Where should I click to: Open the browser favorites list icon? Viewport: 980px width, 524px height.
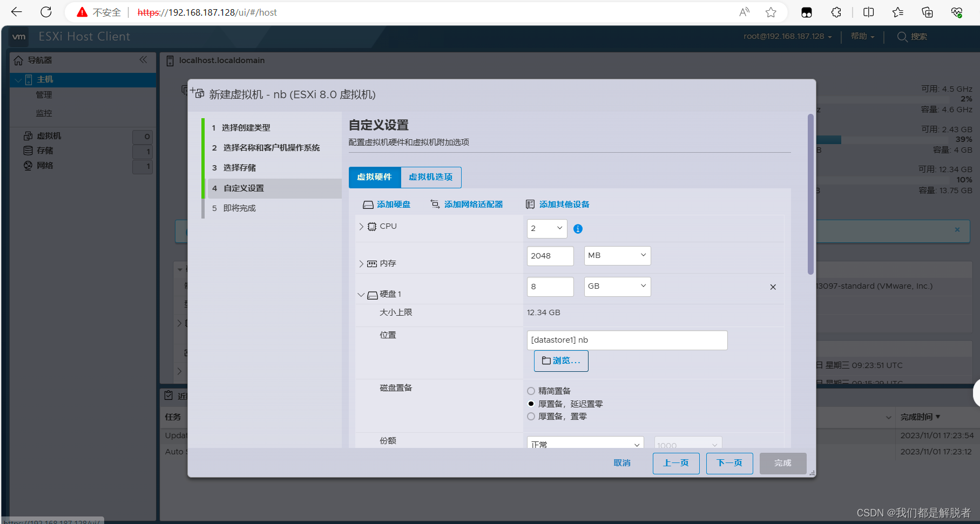(x=898, y=12)
